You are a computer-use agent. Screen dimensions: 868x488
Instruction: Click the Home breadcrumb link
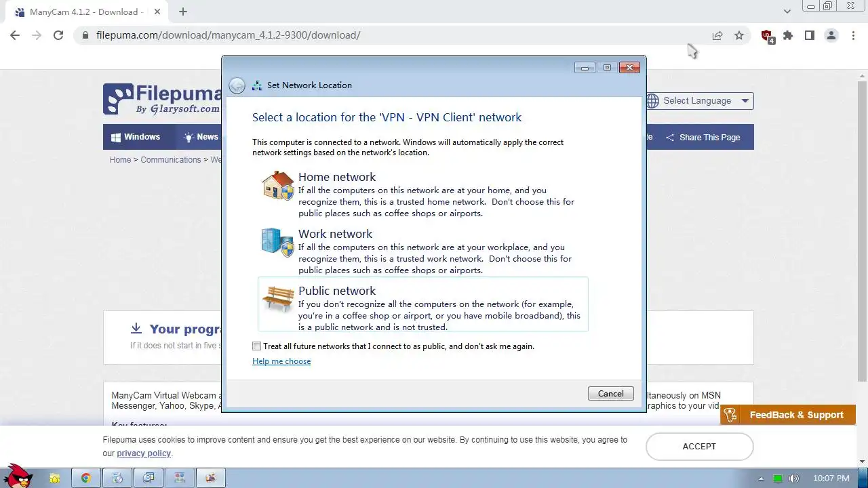[x=120, y=160]
